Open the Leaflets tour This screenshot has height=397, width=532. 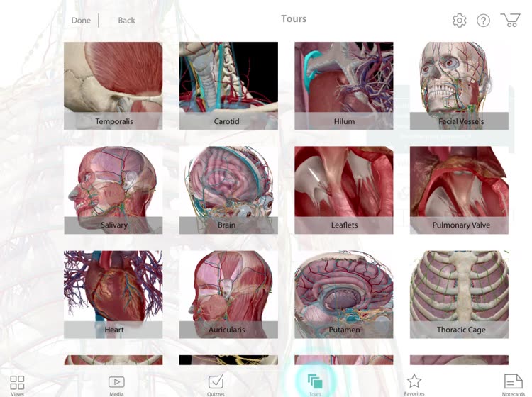click(x=344, y=190)
